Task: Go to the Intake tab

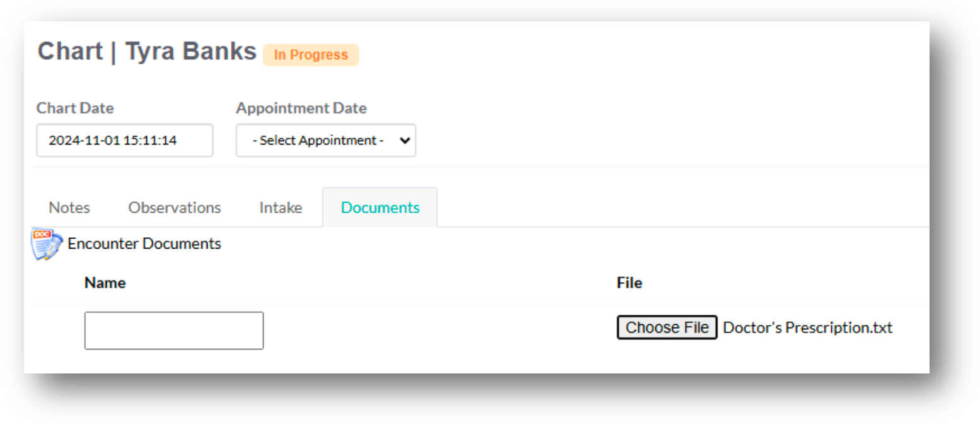Action: point(281,208)
